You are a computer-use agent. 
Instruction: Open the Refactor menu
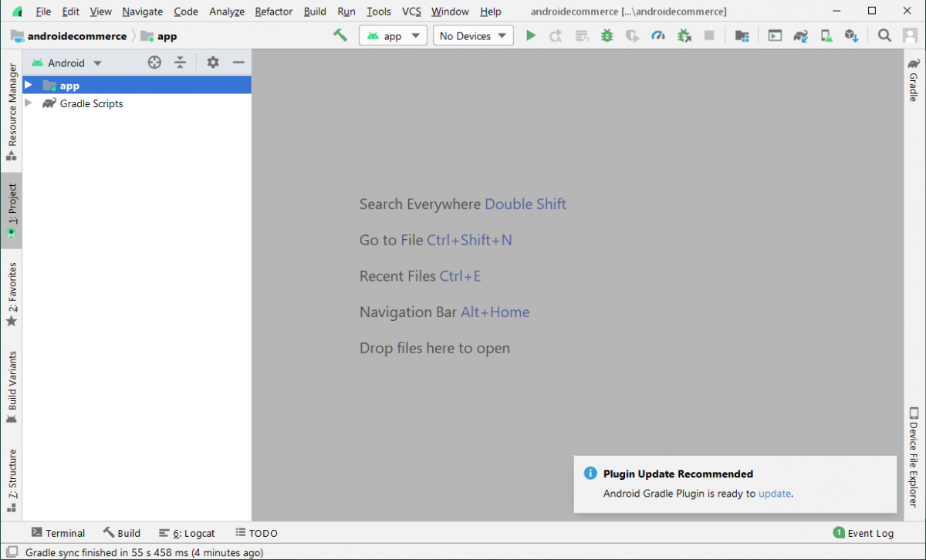click(x=273, y=11)
